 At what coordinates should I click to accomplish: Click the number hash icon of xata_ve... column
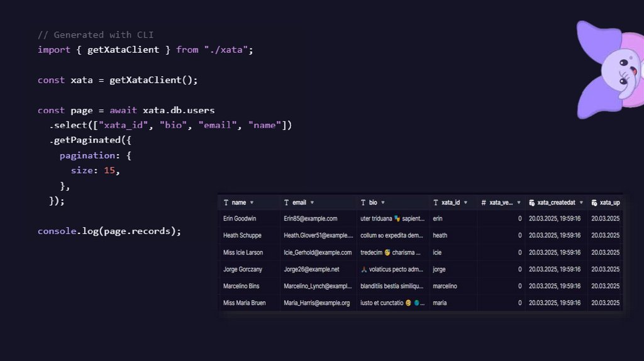coord(484,203)
